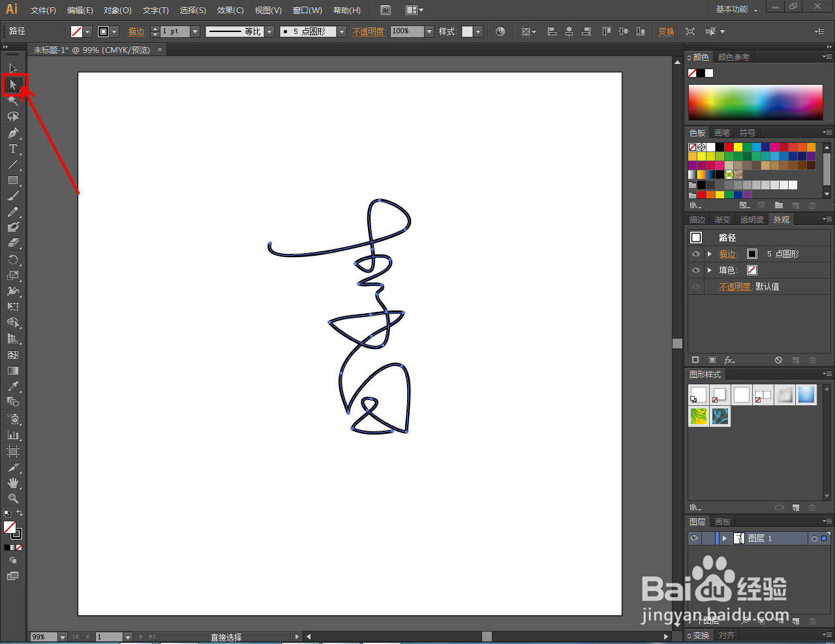The height and width of the screenshot is (644, 835).
Task: Expand the fill attribute in Appearance panel
Action: [x=710, y=270]
